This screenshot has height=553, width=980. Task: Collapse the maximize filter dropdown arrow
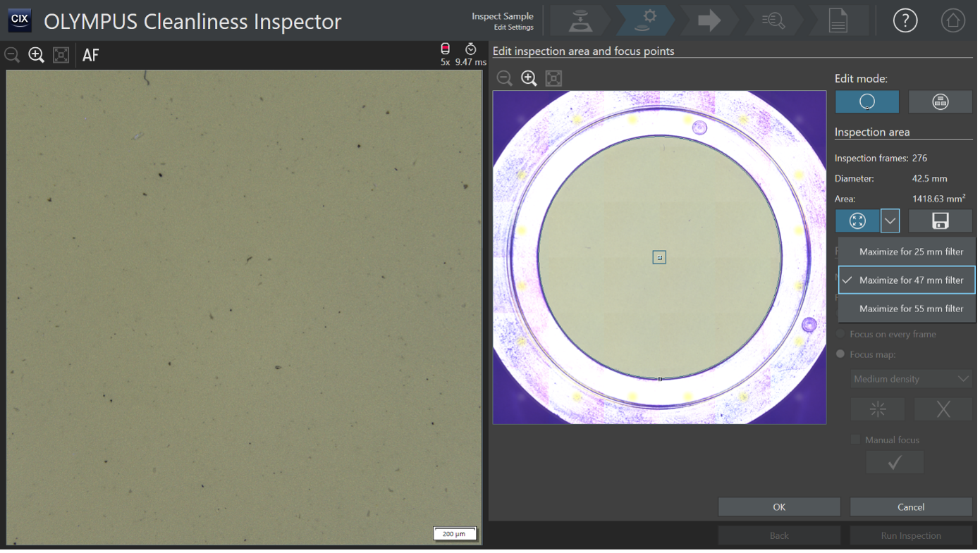pos(890,220)
